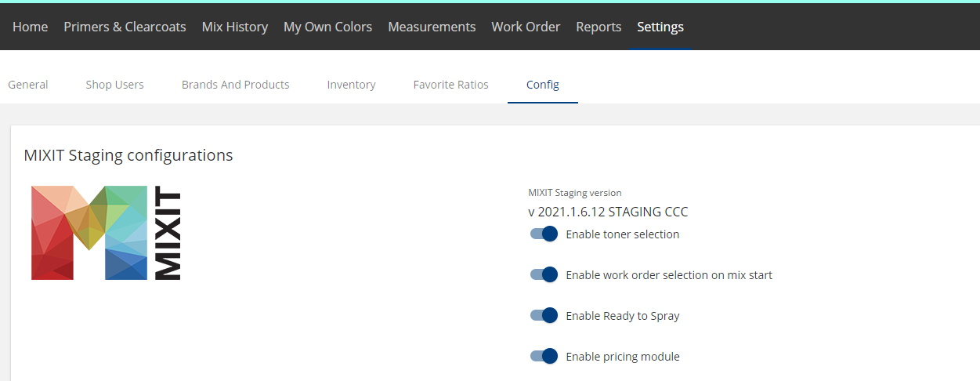
Task: Select the Favorite Ratios tab
Action: point(451,85)
